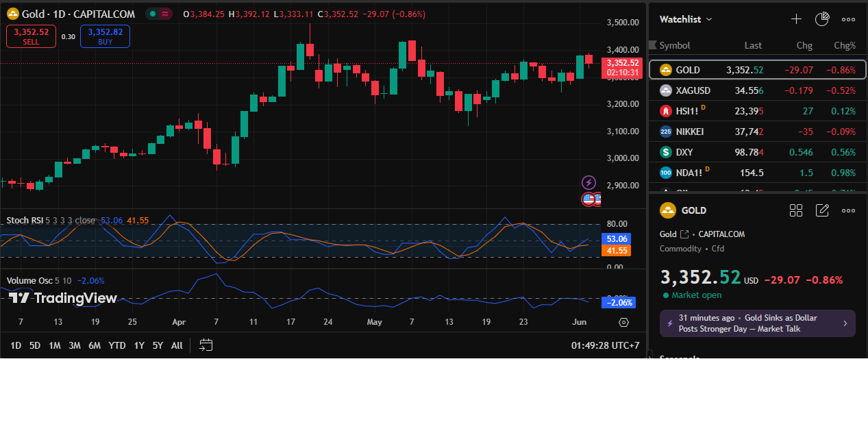Sort watchlist by Chg% column header
Image resolution: width=868 pixels, height=444 pixels.
coord(845,45)
